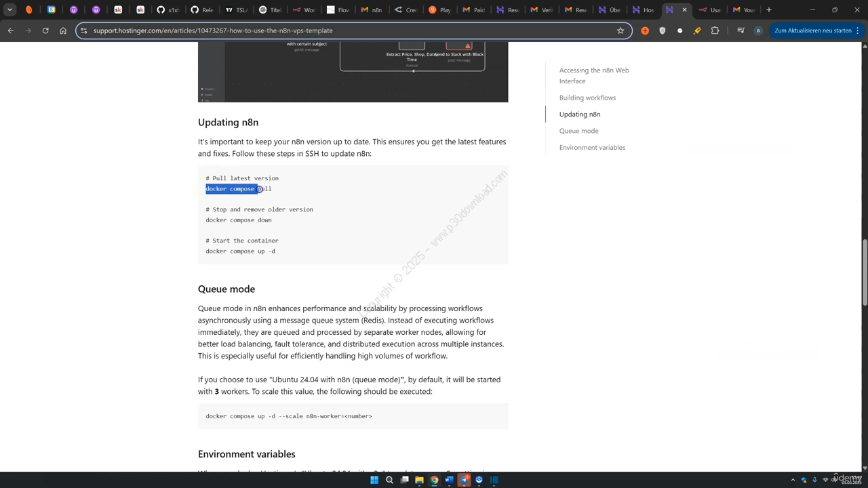868x488 pixels.
Task: Click the yellow highlighter extension icon
Action: coord(697,30)
